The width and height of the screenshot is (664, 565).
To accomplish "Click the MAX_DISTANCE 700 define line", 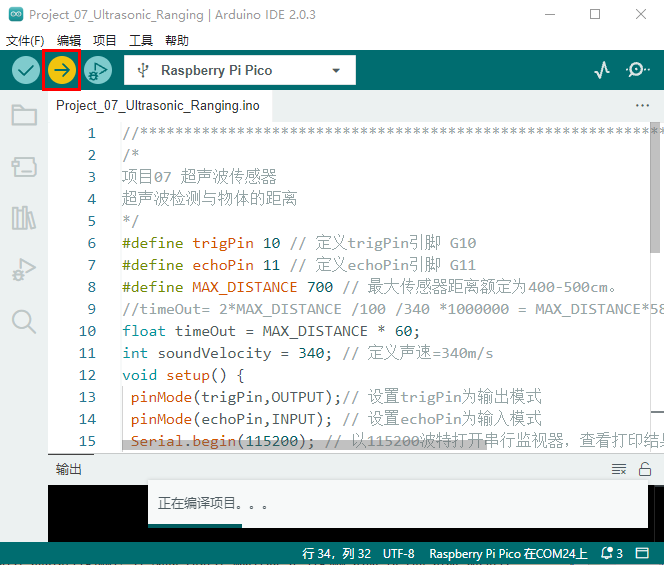I will (x=369, y=287).
